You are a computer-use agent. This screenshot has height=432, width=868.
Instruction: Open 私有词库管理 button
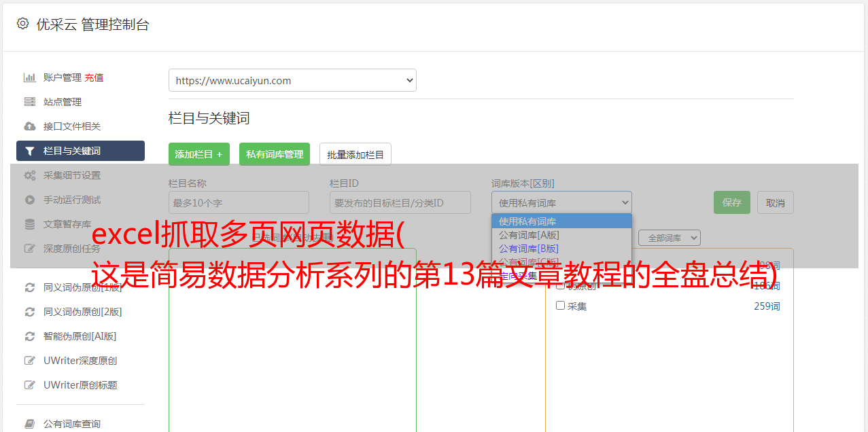pyautogui.click(x=275, y=154)
